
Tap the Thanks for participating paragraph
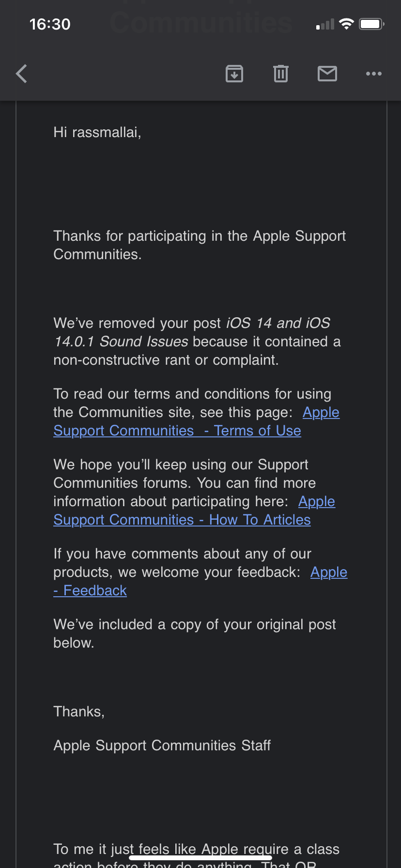click(x=200, y=245)
